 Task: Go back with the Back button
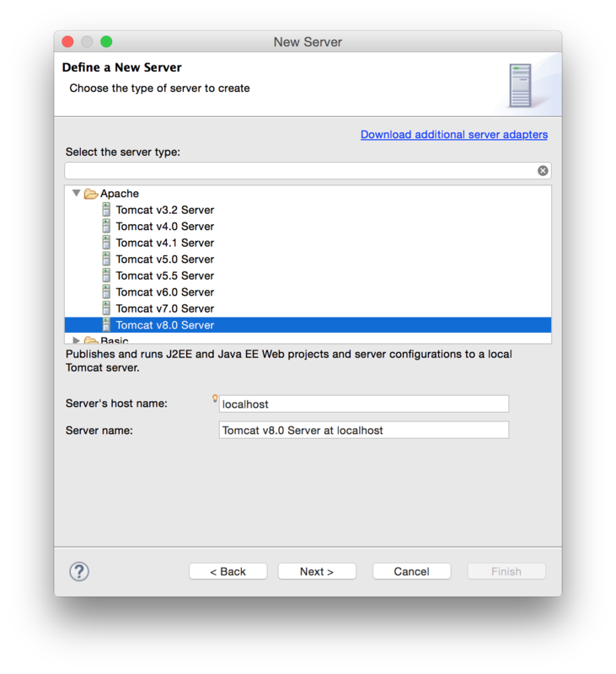coord(228,571)
